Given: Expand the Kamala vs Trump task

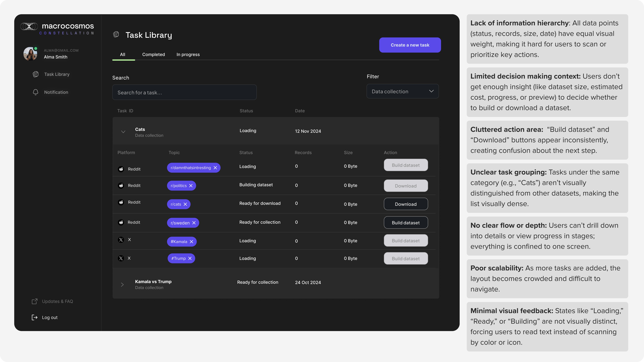Looking at the screenshot, I should [122, 285].
